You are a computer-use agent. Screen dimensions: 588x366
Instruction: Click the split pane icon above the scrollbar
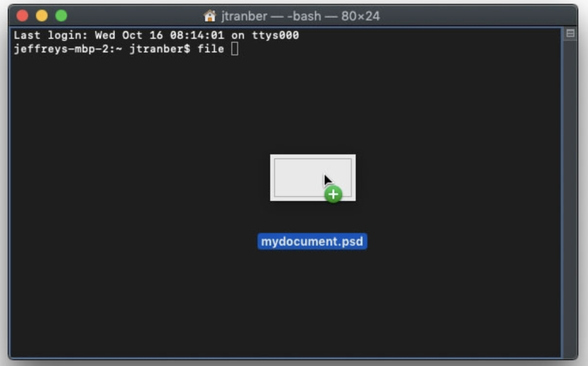571,34
